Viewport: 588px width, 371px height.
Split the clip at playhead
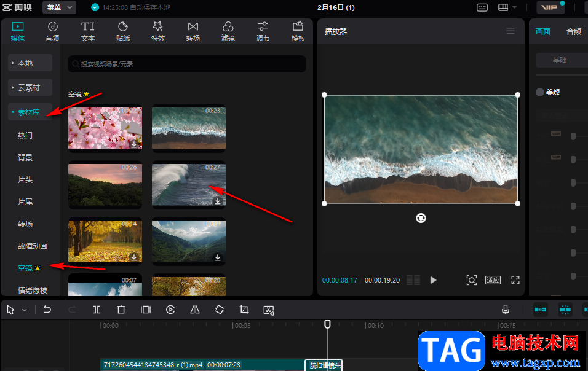coord(97,310)
